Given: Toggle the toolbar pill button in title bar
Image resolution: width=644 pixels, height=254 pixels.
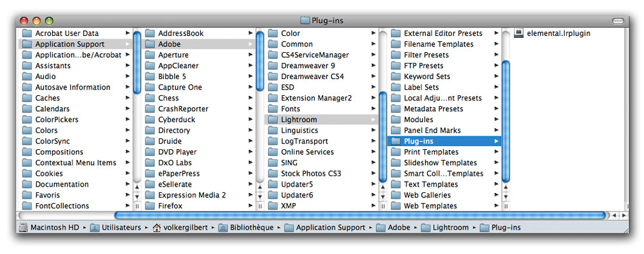Looking at the screenshot, I should (x=618, y=21).
